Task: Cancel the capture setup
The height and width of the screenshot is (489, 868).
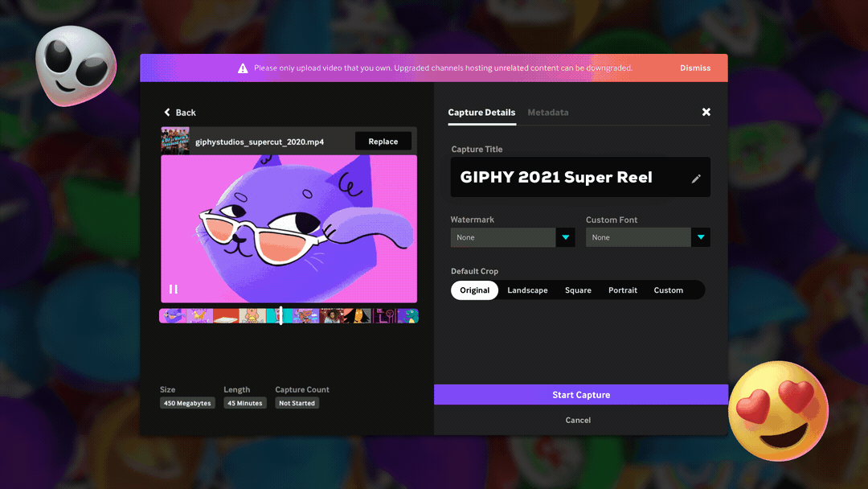Action: pyautogui.click(x=578, y=421)
